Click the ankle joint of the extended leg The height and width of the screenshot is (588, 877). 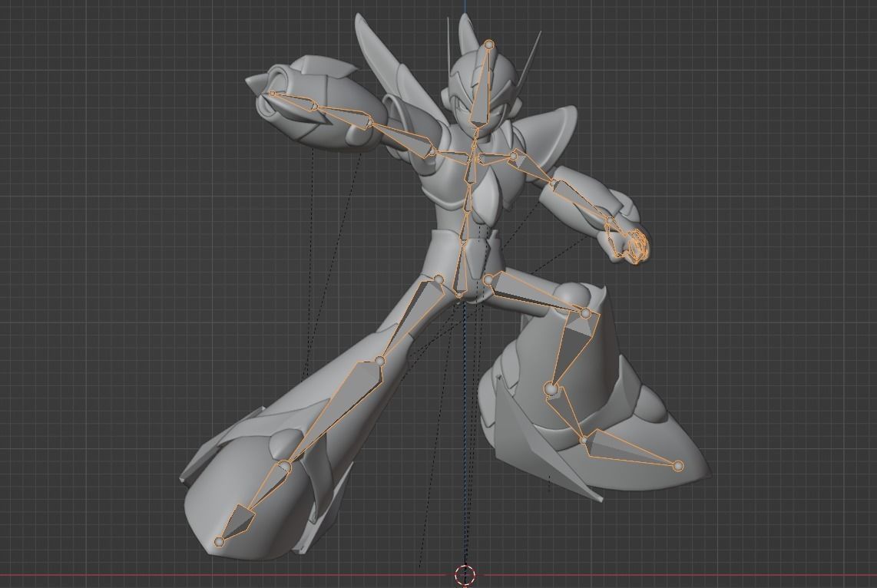click(x=285, y=466)
